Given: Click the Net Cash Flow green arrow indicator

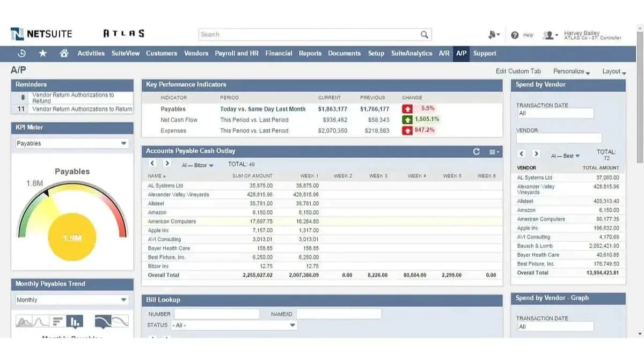Looking at the screenshot, I should coord(407,120).
